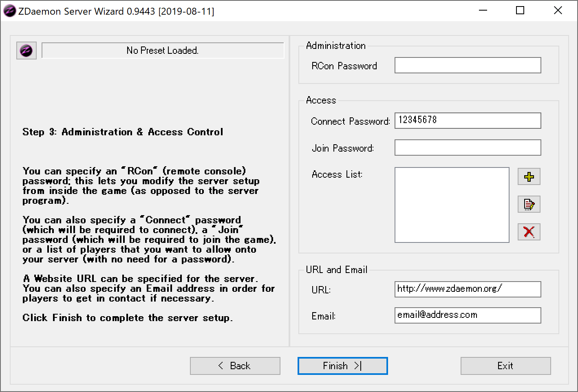Viewport: 578px width, 392px height.
Task: Add an entry to the Access List
Action: click(529, 176)
